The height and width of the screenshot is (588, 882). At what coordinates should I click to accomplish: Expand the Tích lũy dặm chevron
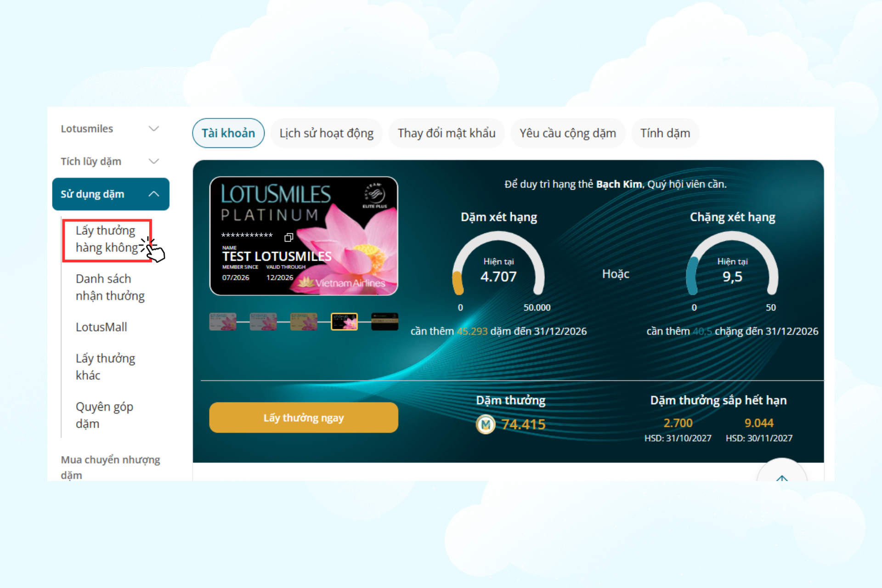click(154, 161)
